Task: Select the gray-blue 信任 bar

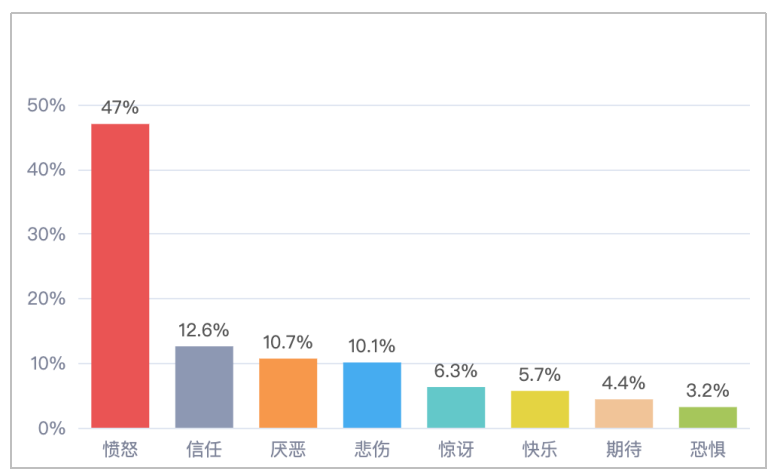Action: click(204, 387)
